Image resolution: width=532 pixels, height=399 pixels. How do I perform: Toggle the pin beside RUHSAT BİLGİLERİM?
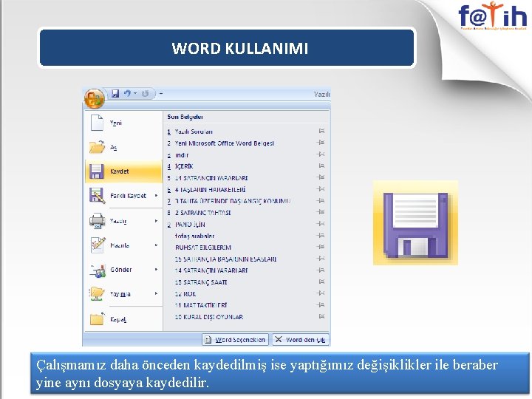(x=321, y=247)
